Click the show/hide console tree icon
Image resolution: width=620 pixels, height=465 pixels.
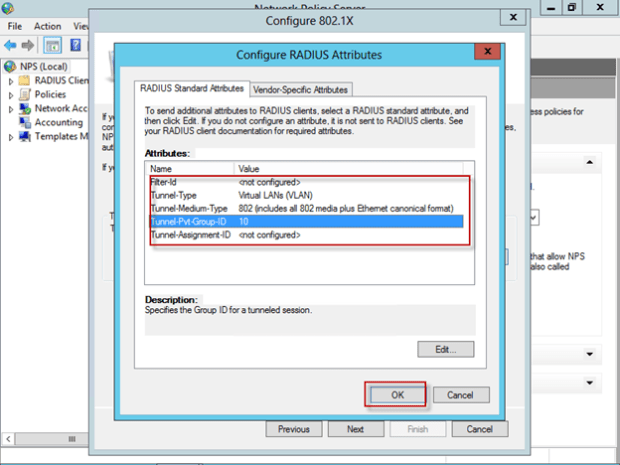point(52,45)
